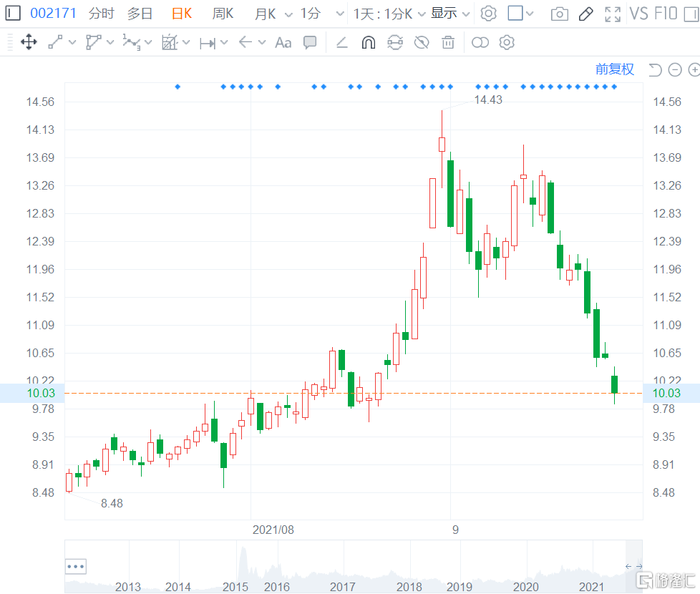700x594 pixels.
Task: Switch to the 分时 intraday tab
Action: tap(101, 14)
